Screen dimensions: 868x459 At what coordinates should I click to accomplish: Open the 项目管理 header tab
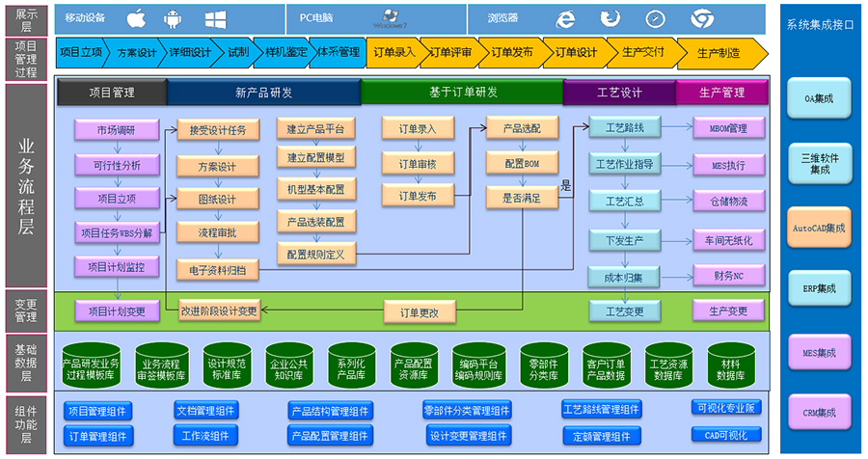pyautogui.click(x=112, y=93)
